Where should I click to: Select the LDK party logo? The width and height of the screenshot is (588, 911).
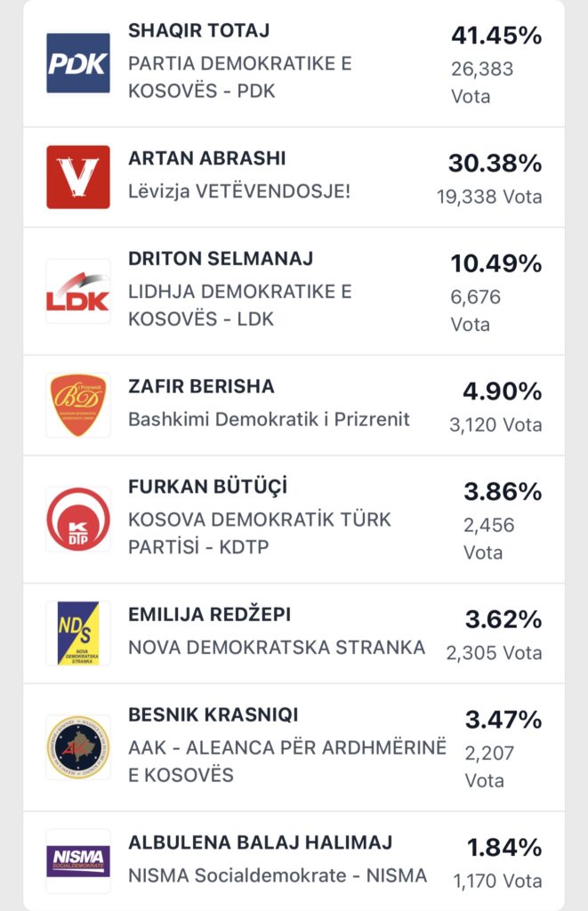(x=78, y=291)
